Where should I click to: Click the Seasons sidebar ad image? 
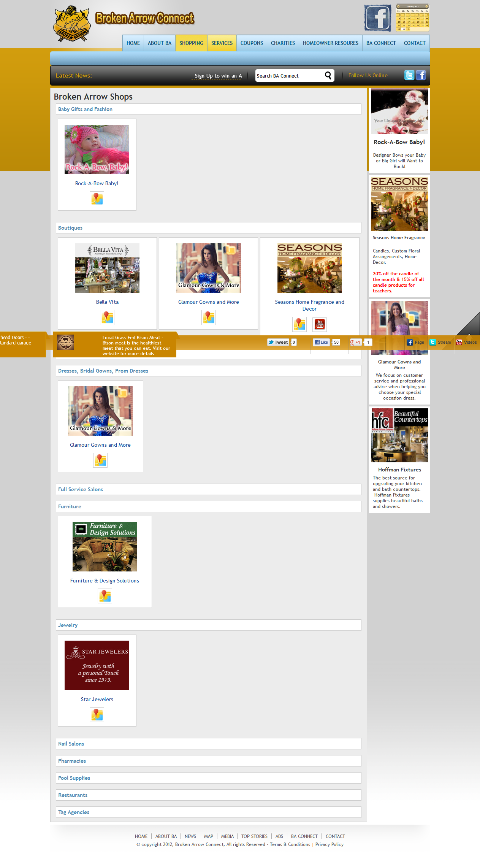pos(399,204)
